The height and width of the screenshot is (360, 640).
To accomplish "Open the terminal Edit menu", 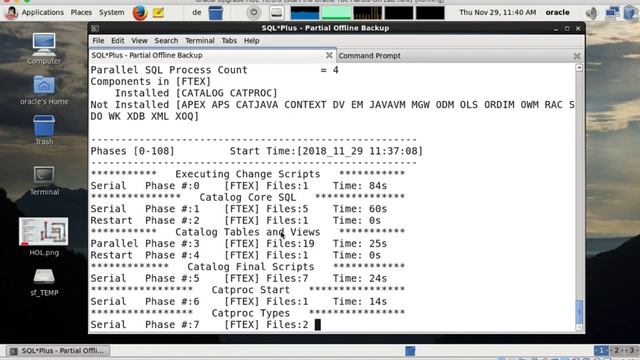I will [118, 40].
